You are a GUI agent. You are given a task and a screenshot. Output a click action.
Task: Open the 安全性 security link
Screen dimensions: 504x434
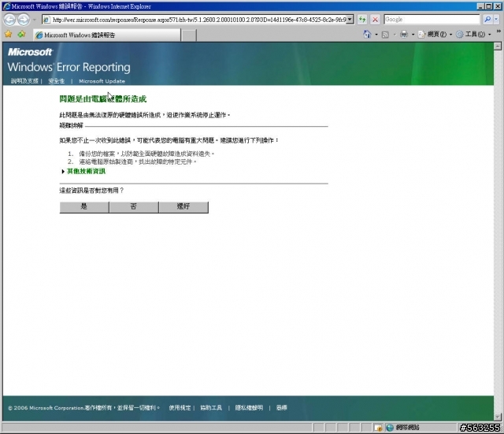coord(56,81)
